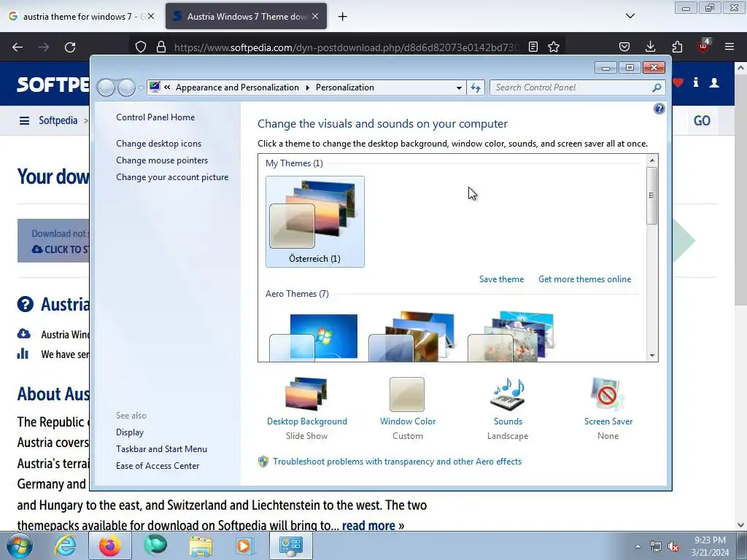747x560 pixels.
Task: Select the Windows 7 Aero theme thumbnail
Action: click(x=314, y=336)
